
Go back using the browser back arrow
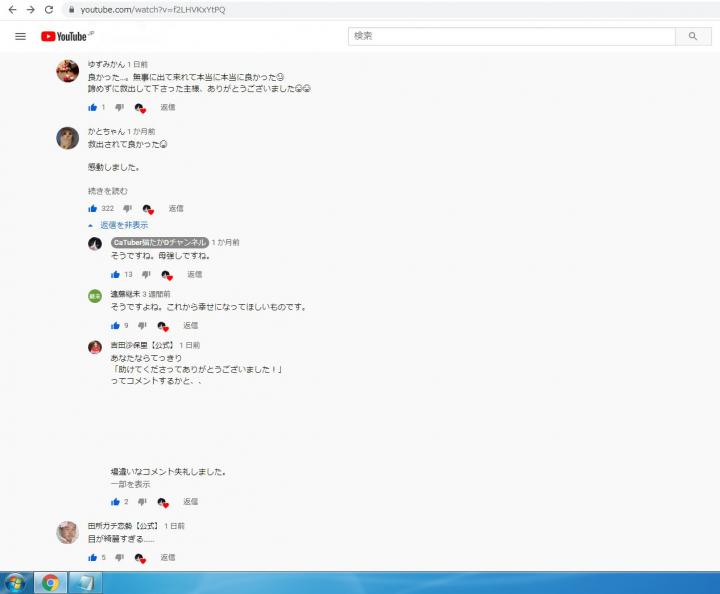point(11,9)
